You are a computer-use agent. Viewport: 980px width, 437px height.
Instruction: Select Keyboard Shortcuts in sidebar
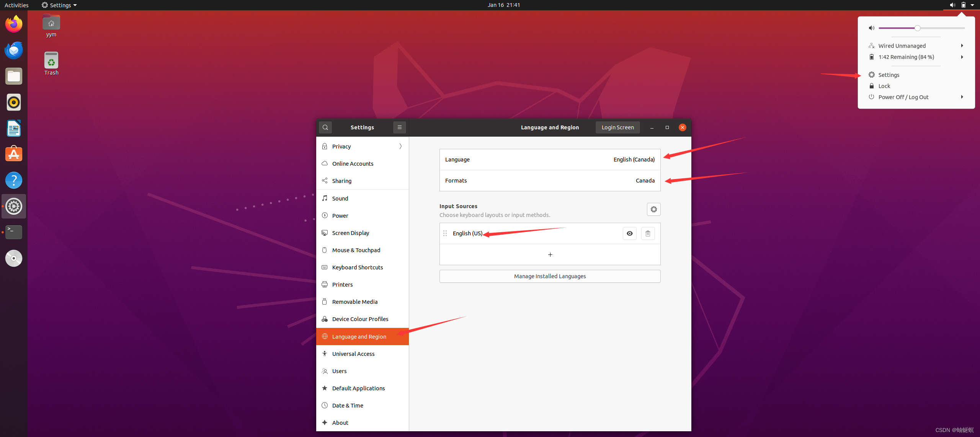point(357,267)
